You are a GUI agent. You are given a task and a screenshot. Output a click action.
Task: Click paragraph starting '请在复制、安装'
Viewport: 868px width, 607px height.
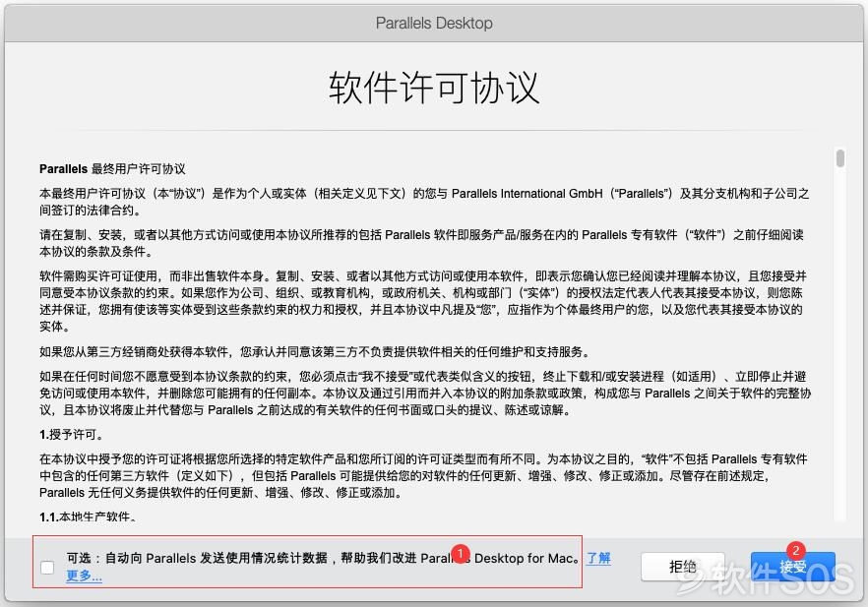[x=421, y=243]
